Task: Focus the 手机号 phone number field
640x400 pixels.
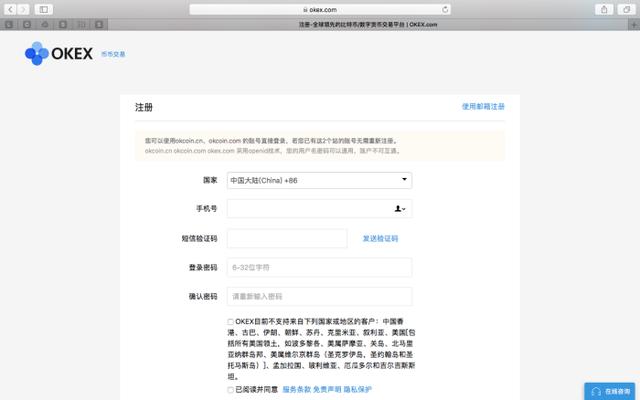Action: coord(319,209)
